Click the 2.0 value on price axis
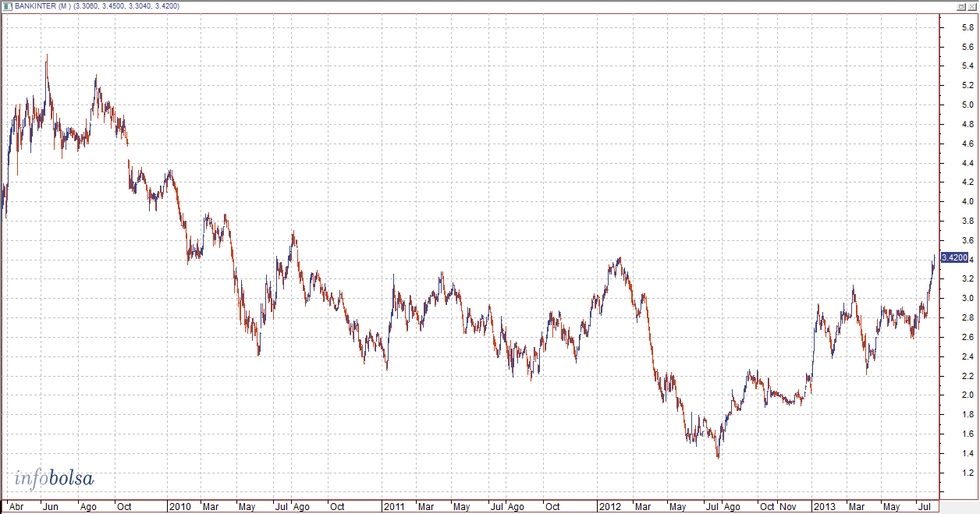Image resolution: width=980 pixels, height=514 pixels. 967,395
